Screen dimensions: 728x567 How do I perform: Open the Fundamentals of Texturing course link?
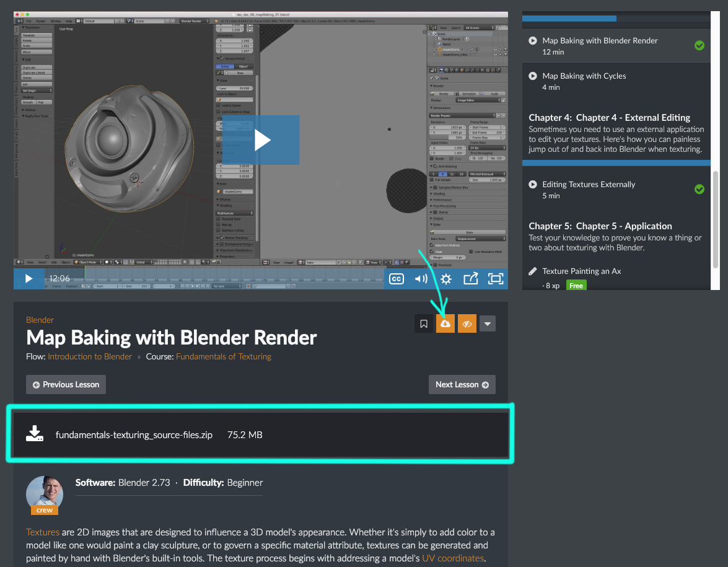(x=223, y=357)
